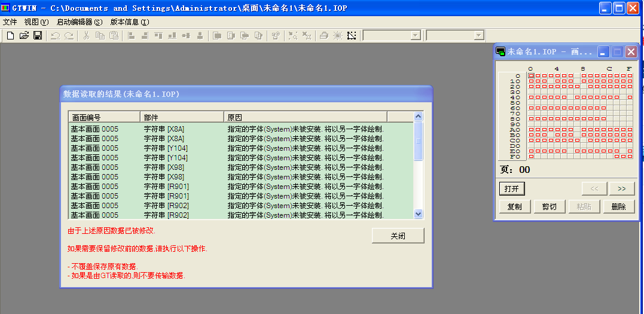Click the 删除 button in screen manager
Screen dimensions: 644x314
(x=618, y=206)
